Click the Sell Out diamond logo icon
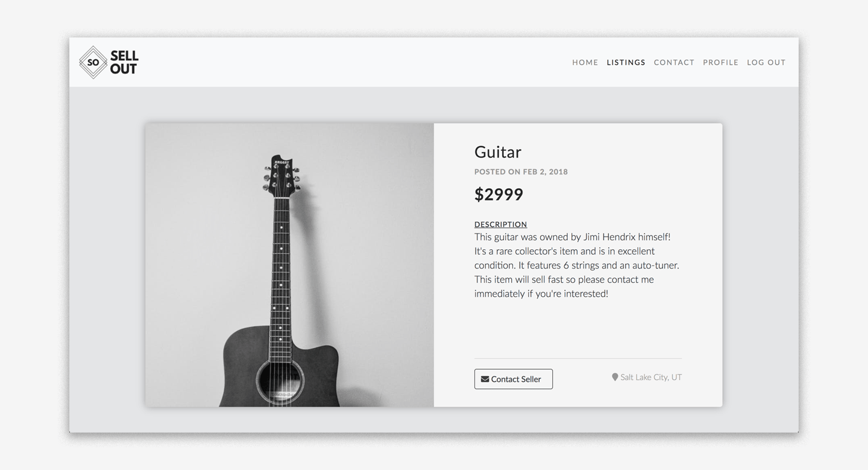 [x=93, y=62]
